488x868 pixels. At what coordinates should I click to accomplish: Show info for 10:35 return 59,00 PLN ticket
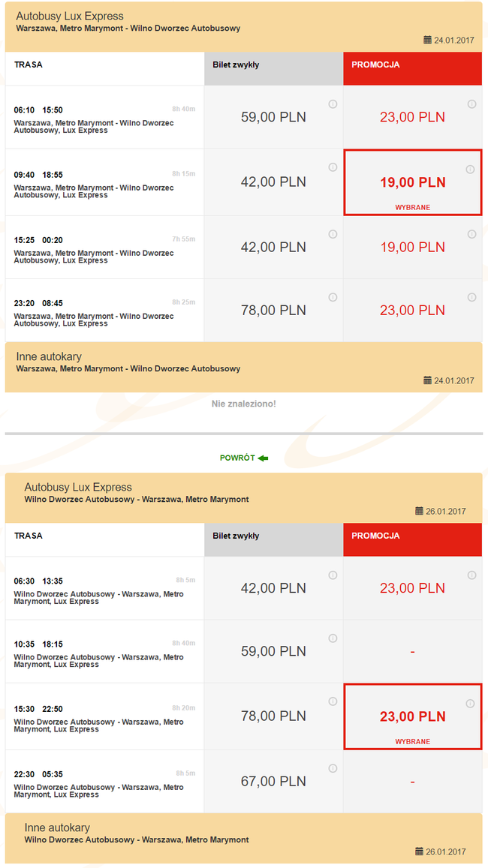coord(333,638)
